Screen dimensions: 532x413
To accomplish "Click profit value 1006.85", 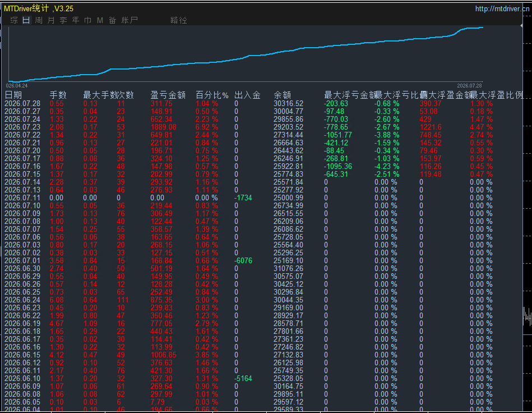I will pos(164,355).
